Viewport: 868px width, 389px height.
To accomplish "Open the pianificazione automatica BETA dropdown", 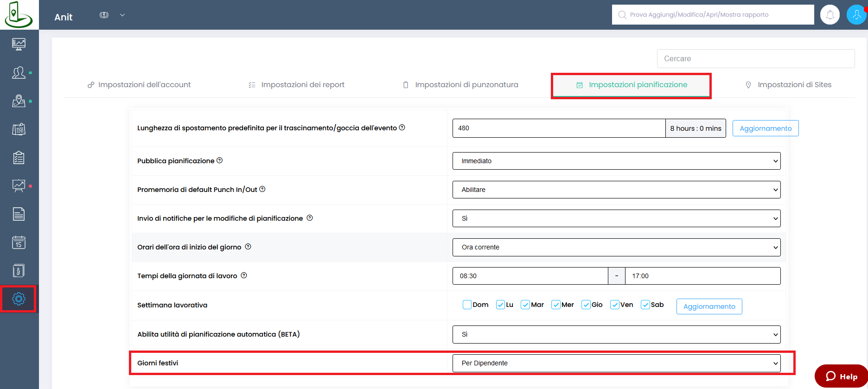I will click(616, 334).
